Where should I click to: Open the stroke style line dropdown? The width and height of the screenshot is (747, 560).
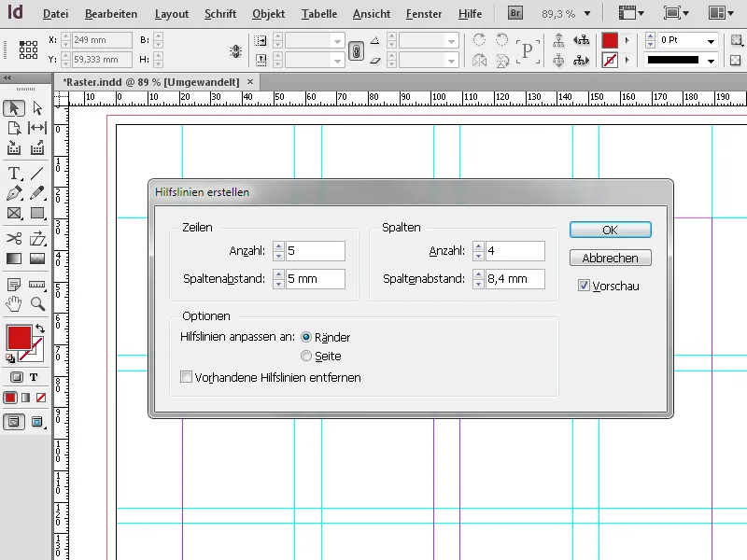tap(711, 61)
